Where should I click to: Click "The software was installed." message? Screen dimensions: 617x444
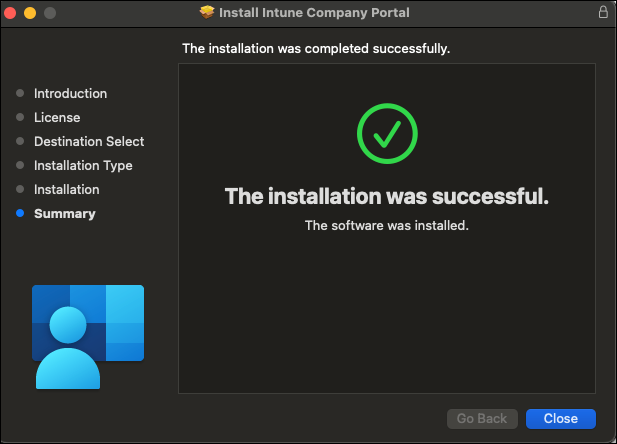pos(386,226)
